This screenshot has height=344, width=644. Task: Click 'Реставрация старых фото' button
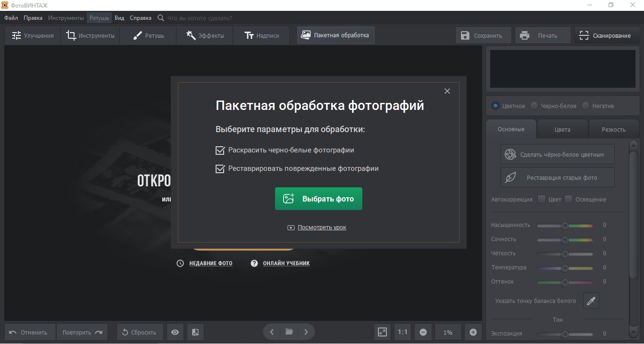click(558, 177)
